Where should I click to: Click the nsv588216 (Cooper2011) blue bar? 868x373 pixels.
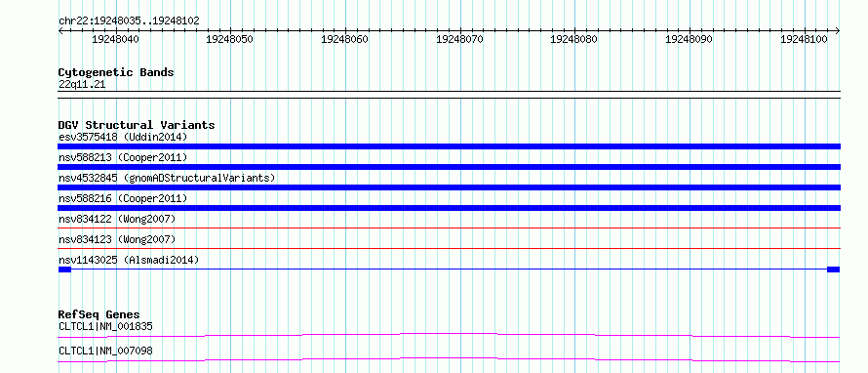click(449, 208)
